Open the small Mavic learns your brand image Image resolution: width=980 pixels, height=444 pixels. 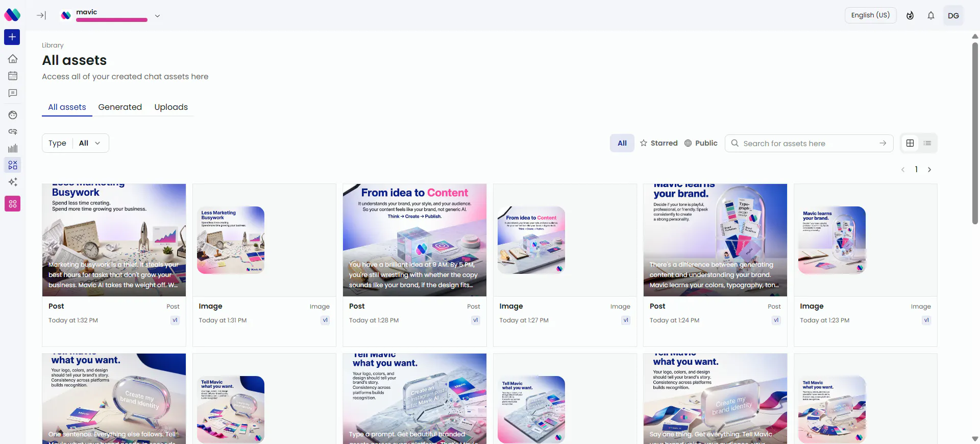(x=832, y=240)
